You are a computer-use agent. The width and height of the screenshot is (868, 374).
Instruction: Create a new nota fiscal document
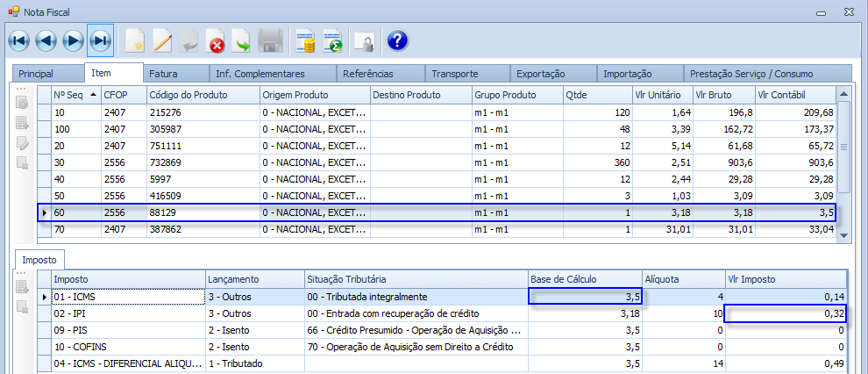135,40
